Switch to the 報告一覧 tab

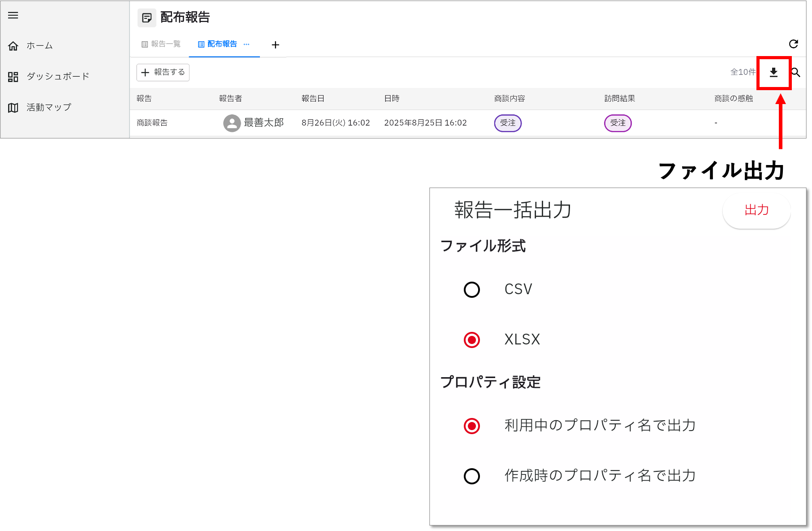pyautogui.click(x=161, y=44)
